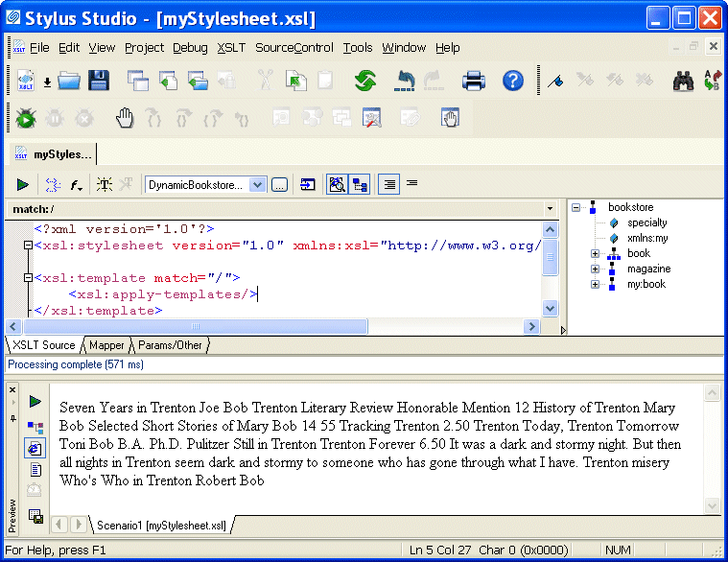
Task: Expand the book node in the tree
Action: (x=595, y=254)
